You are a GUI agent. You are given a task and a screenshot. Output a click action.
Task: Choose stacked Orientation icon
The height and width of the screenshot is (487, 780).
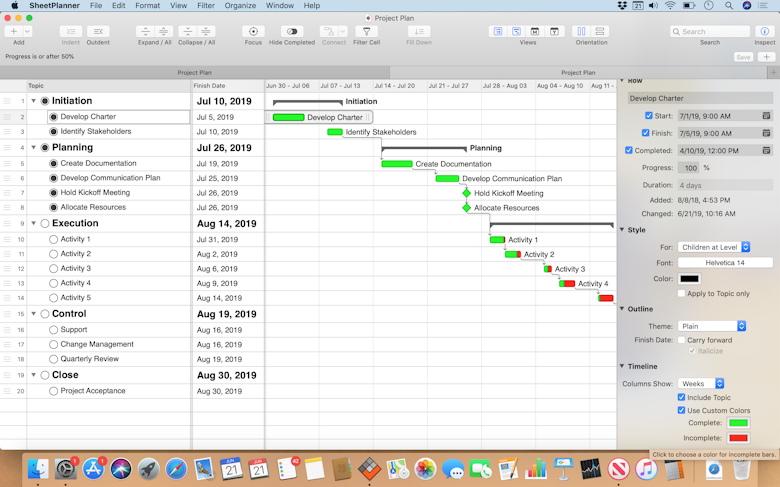pyautogui.click(x=600, y=31)
